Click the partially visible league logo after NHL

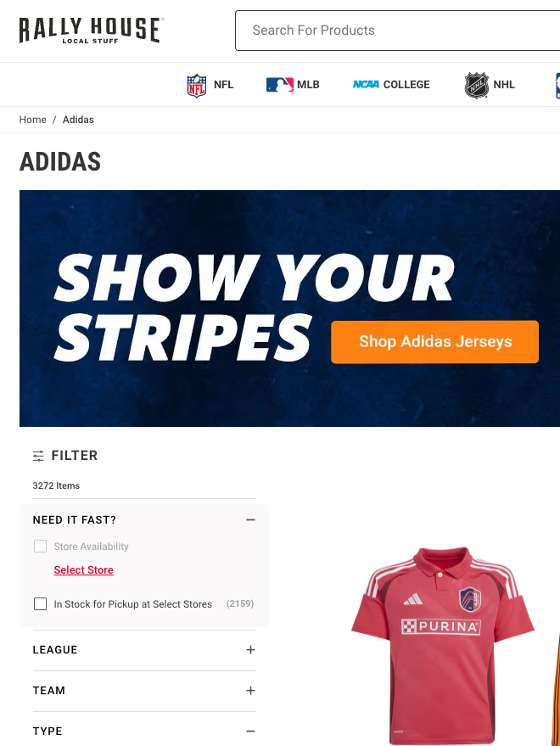[557, 85]
